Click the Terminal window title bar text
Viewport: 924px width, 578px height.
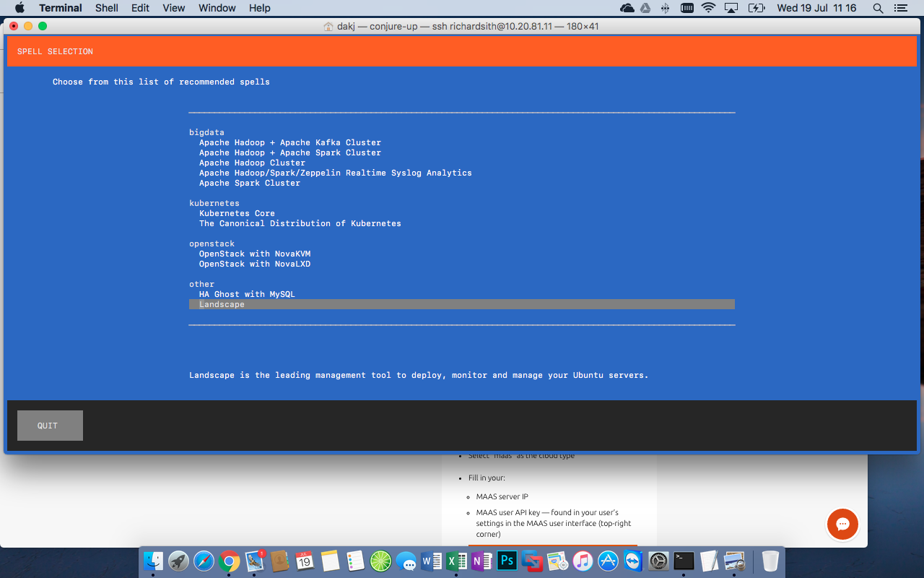[x=468, y=27]
